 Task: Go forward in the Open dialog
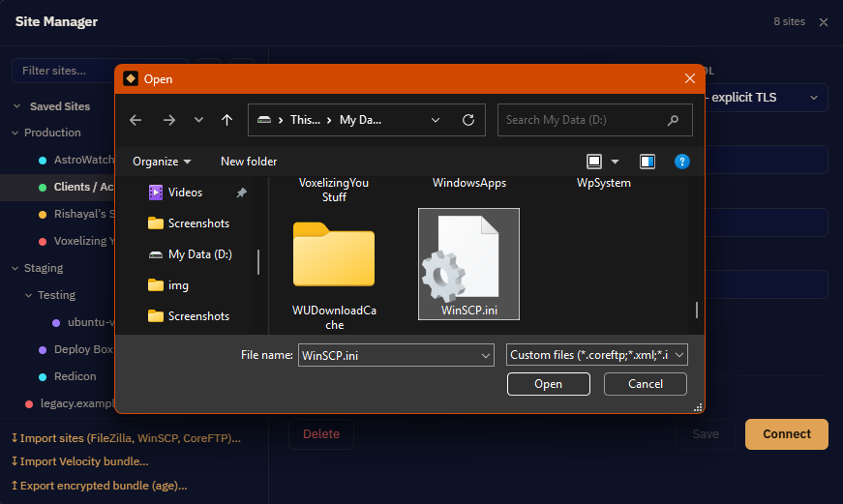168,120
